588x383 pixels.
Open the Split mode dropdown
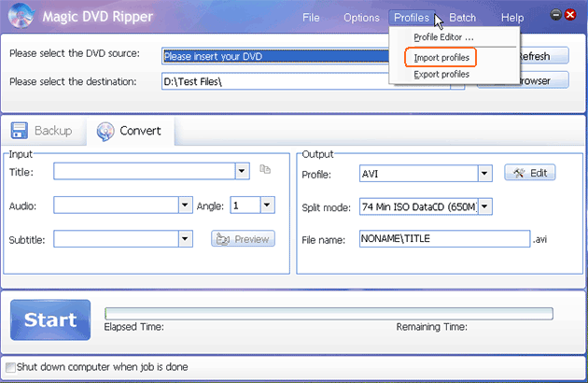[484, 206]
